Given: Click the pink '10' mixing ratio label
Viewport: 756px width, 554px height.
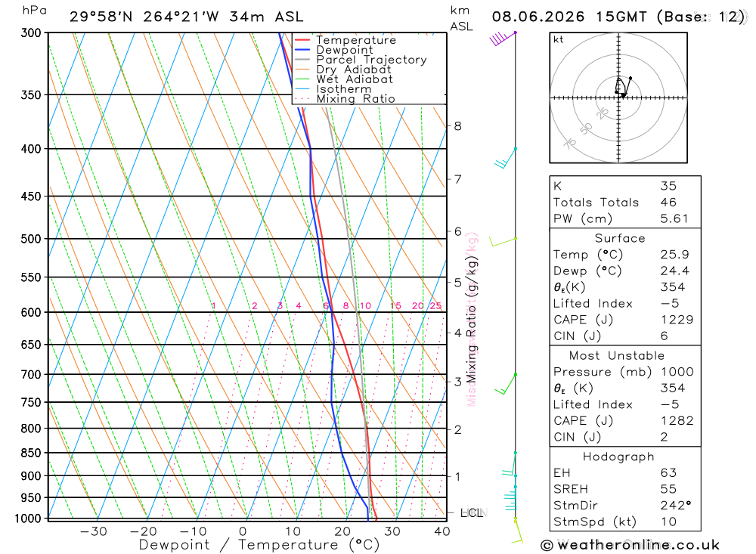Looking at the screenshot, I should pyautogui.click(x=365, y=305).
